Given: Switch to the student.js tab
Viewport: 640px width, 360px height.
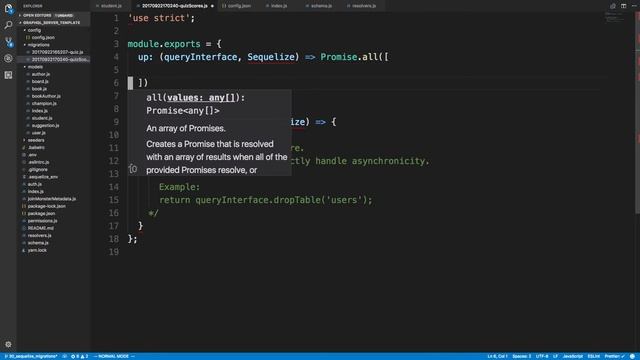Looking at the screenshot, I should click(111, 6).
